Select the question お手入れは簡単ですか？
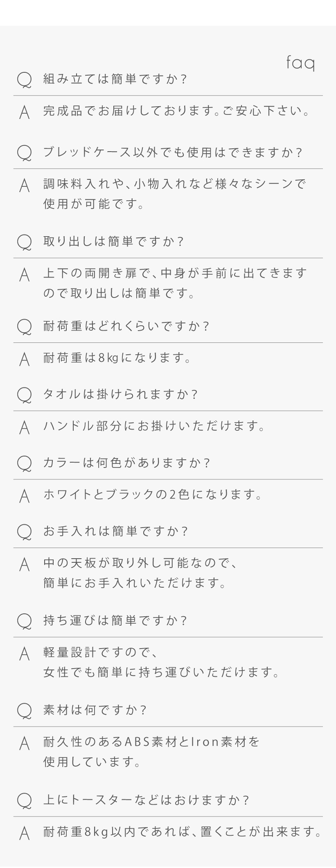The width and height of the screenshot is (336, 868). 115,531
